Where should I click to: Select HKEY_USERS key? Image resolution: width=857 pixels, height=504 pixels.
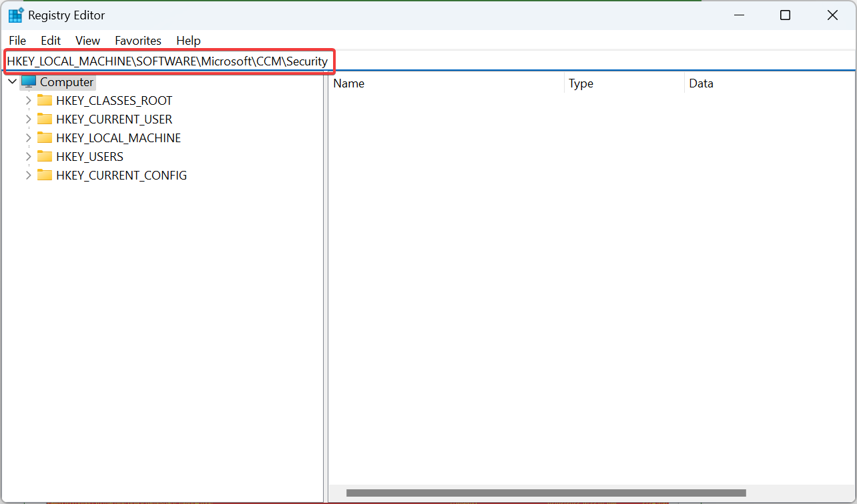coord(89,157)
